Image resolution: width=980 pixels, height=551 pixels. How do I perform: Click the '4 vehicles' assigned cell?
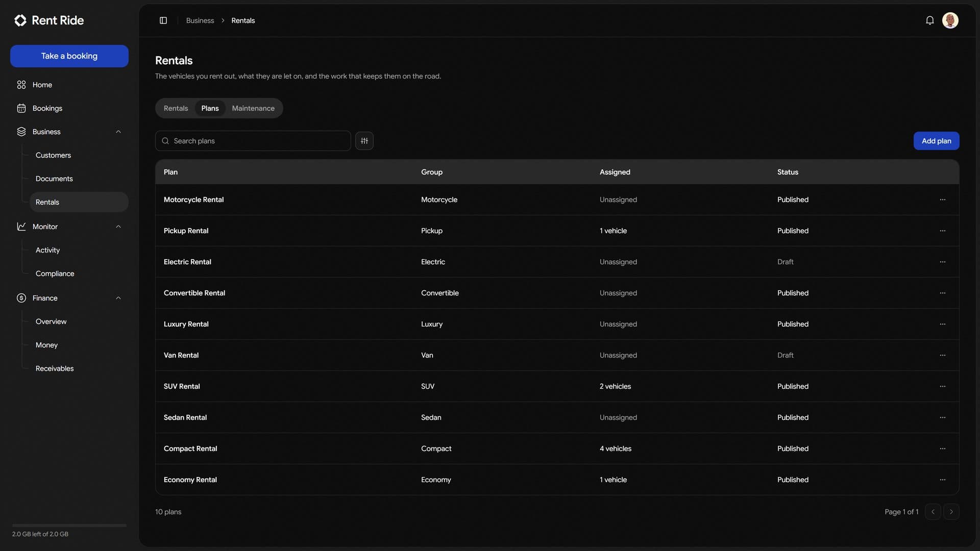(x=616, y=448)
